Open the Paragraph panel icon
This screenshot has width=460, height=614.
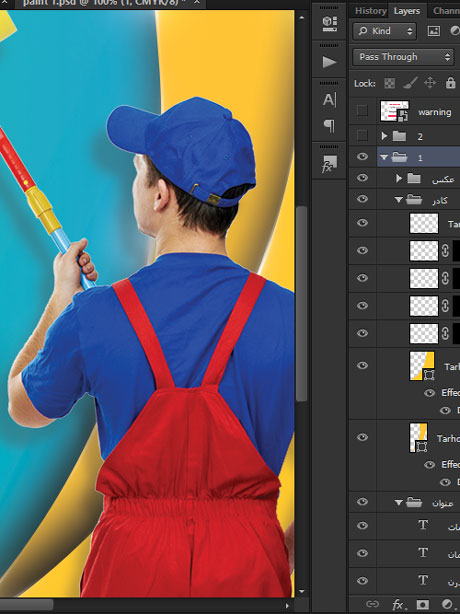(x=329, y=126)
